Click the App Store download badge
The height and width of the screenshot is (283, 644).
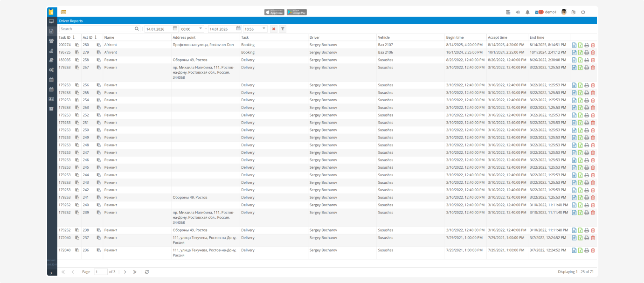274,12
